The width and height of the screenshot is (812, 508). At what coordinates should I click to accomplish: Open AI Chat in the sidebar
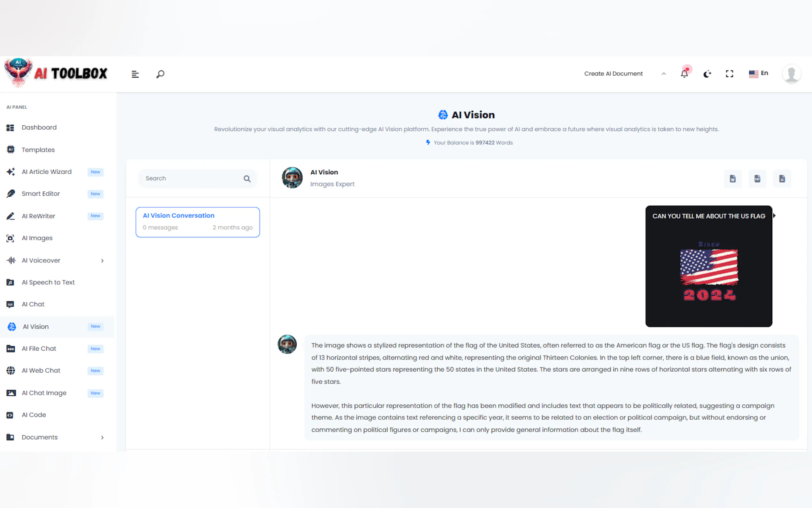pos(33,305)
